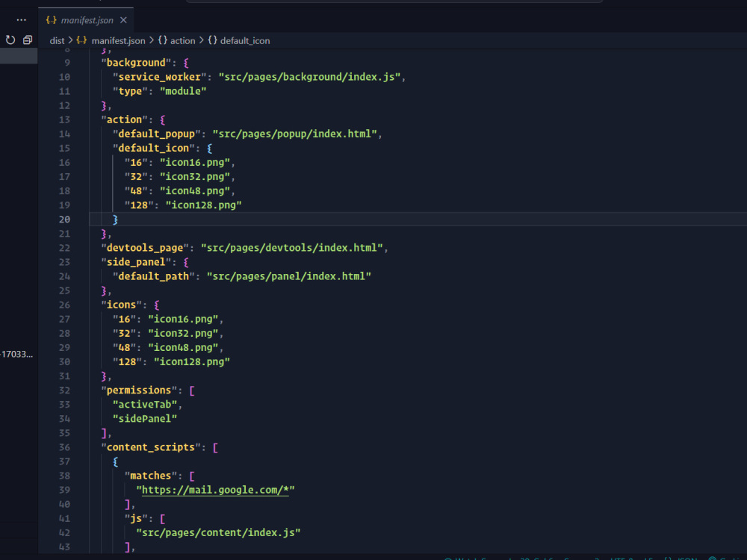The height and width of the screenshot is (560, 747).
Task: Close the manifest.json tab
Action: tap(123, 20)
